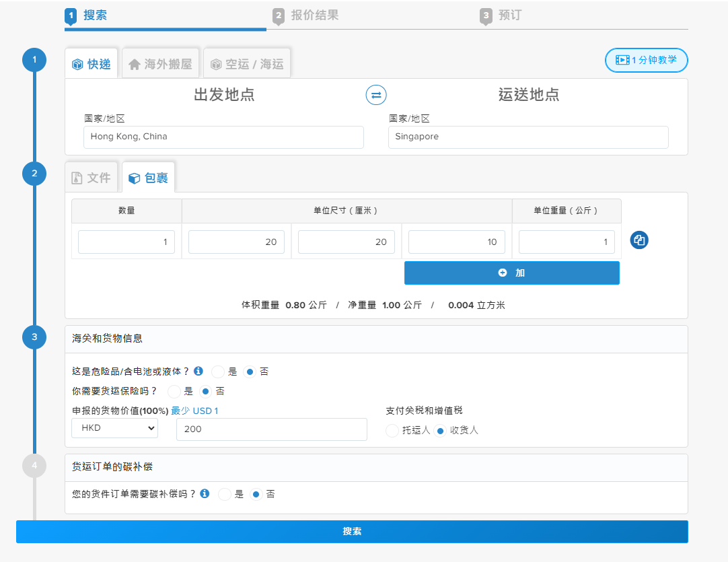
Task: Click the 单位尺寸（厘米）column header
Action: click(x=347, y=211)
